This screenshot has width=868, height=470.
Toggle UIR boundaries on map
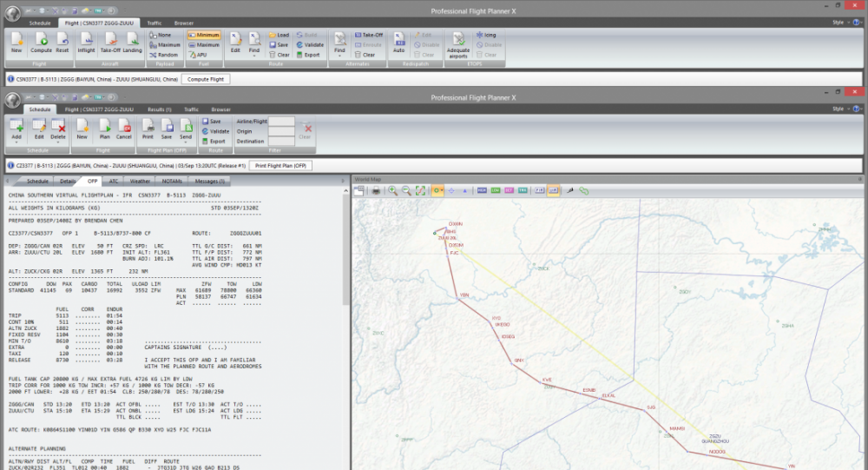click(553, 190)
